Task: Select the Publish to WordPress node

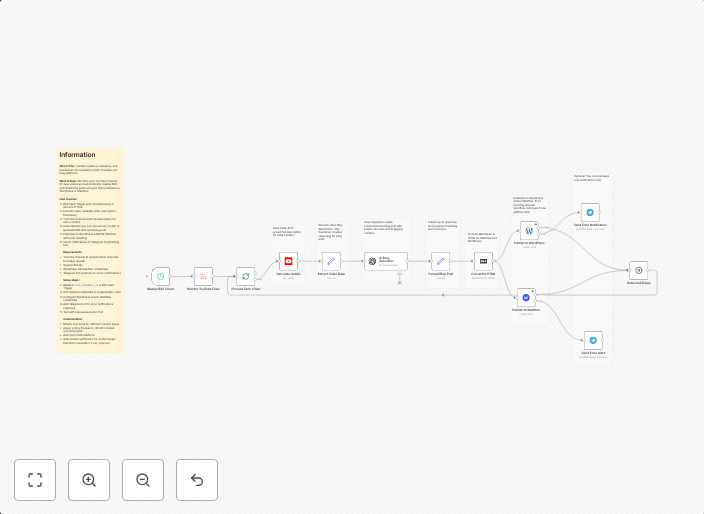Action: [528, 230]
